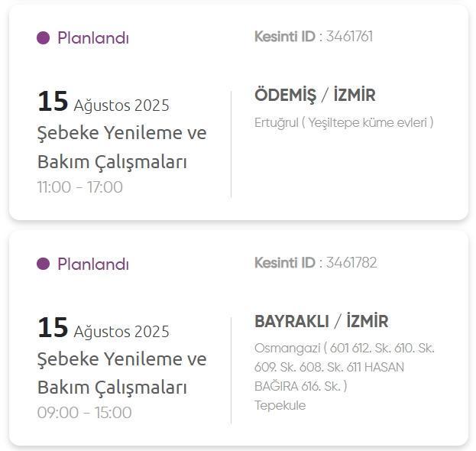Click the large day number 15 on the Bayraklı card
476x451 pixels.
coord(53,328)
